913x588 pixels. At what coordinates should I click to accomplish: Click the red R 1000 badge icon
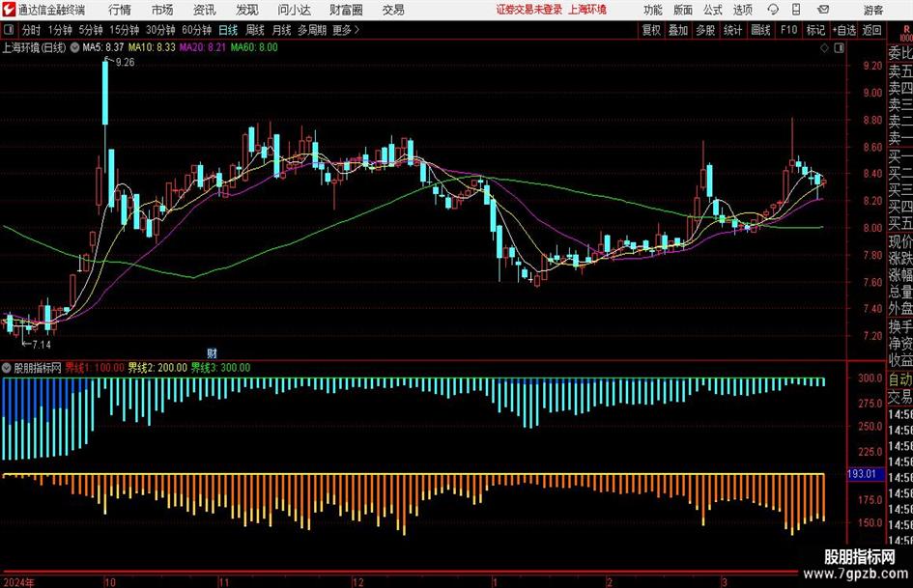906,33
